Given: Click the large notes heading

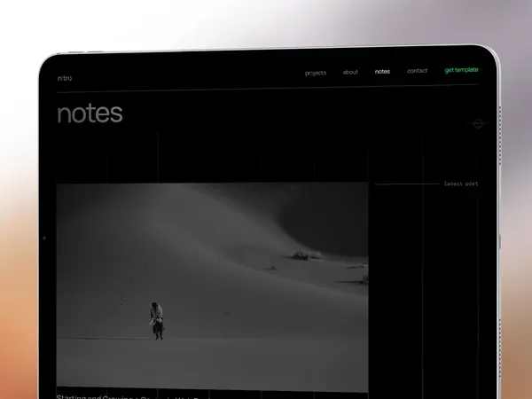Looking at the screenshot, I should (x=90, y=113).
